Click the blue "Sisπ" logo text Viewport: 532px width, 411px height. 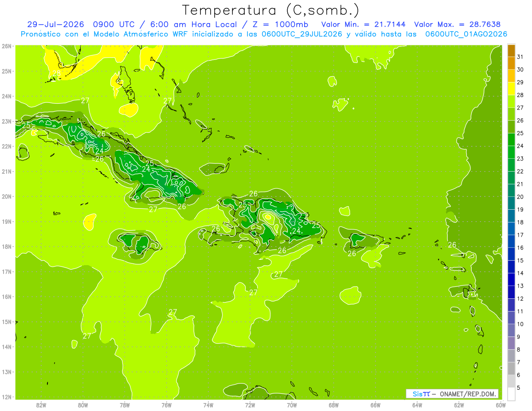421,394
